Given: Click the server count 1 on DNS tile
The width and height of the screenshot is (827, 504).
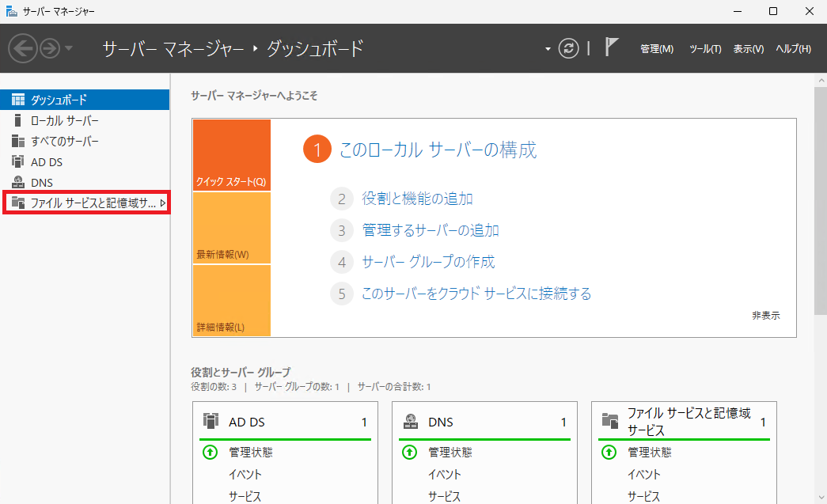Looking at the screenshot, I should pos(563,423).
